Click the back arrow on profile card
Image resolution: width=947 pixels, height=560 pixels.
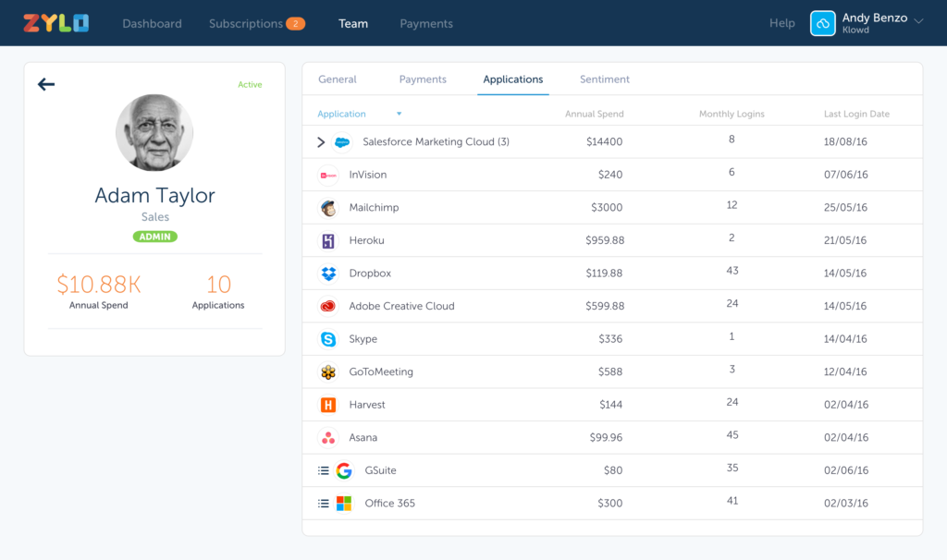click(46, 84)
